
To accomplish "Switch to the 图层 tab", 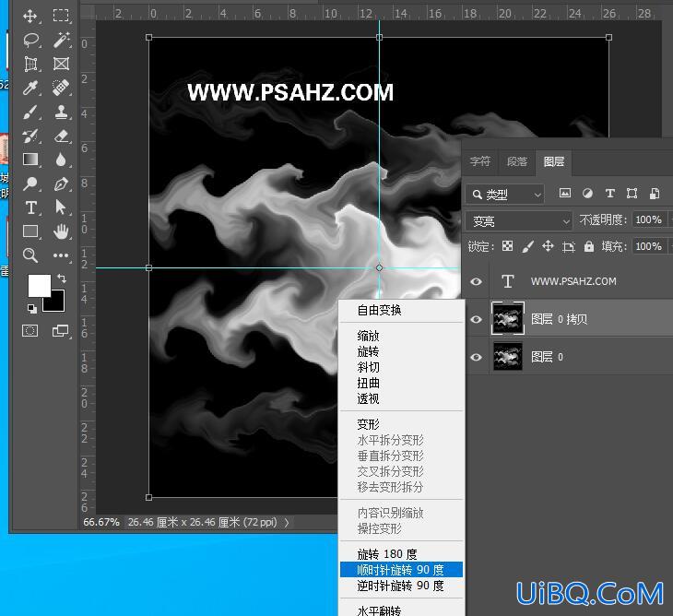I will pyautogui.click(x=554, y=161).
